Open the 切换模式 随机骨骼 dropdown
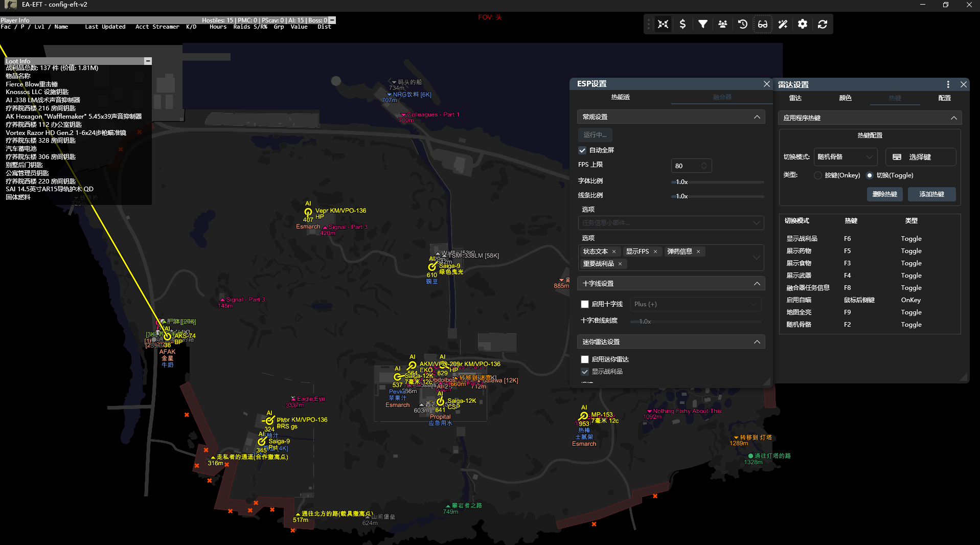This screenshot has height=545, width=980. click(x=845, y=157)
